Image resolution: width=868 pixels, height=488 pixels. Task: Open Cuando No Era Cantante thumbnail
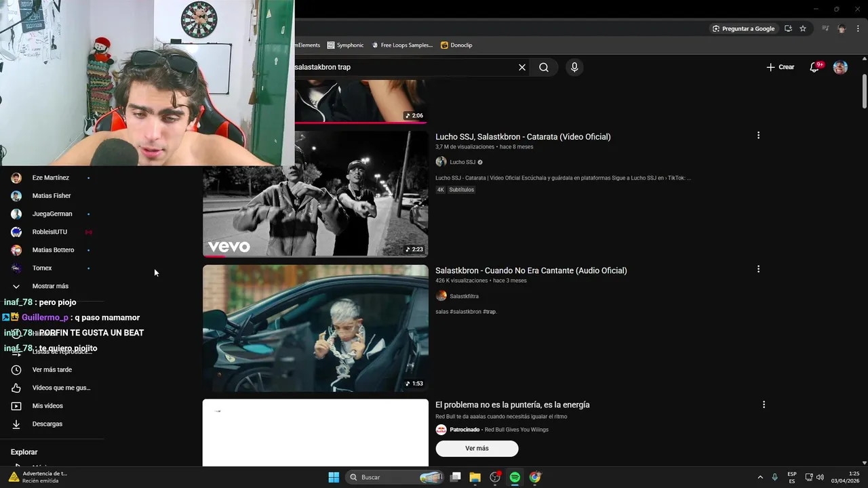tap(315, 328)
